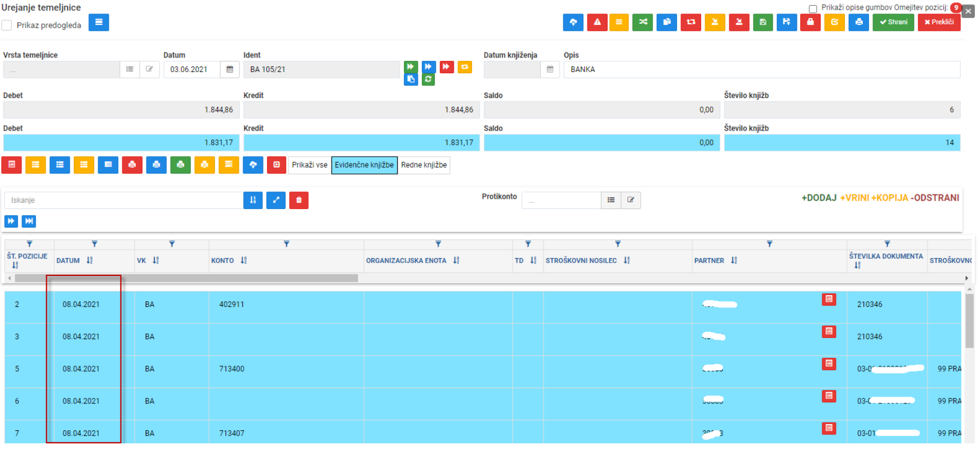980x449 pixels.
Task: Open the Številka dokumenta column filter
Action: click(887, 244)
